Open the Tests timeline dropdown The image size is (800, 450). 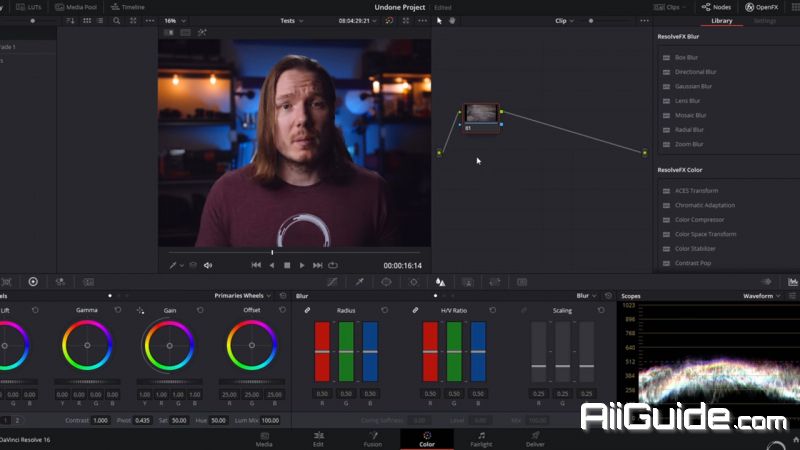pos(292,21)
